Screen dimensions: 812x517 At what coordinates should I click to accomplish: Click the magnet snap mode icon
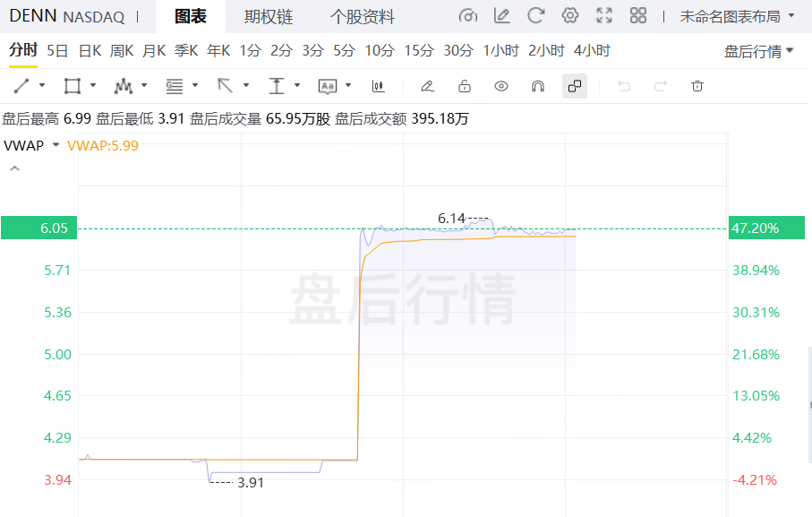538,86
